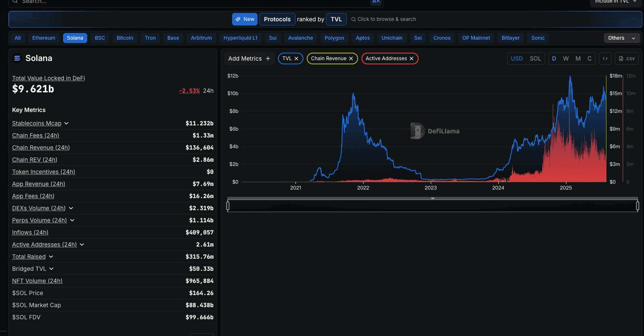Viewport: 644px width, 336px height.
Task: Click the plus icon in Add Metrics
Action: (268, 59)
